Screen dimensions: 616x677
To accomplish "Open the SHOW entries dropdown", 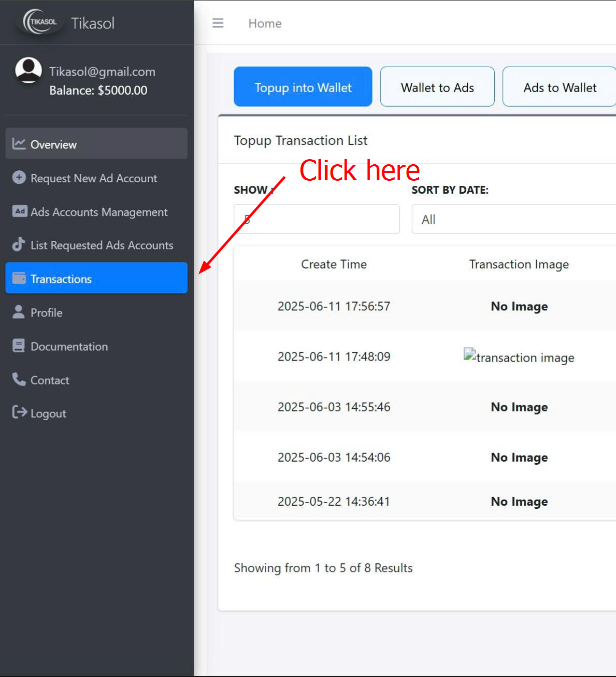I will click(x=317, y=219).
